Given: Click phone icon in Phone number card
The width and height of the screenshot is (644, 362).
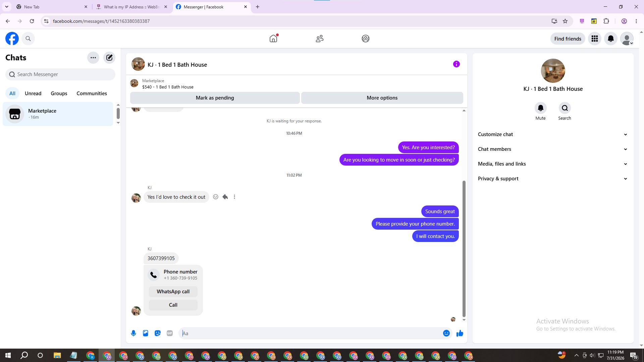Looking at the screenshot, I should pyautogui.click(x=154, y=275).
